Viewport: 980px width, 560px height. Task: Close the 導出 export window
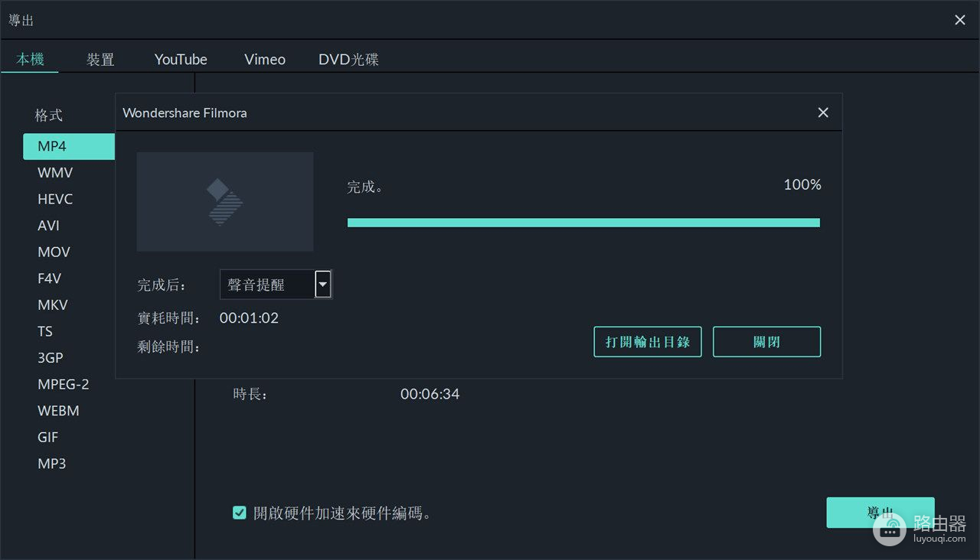pos(960,20)
